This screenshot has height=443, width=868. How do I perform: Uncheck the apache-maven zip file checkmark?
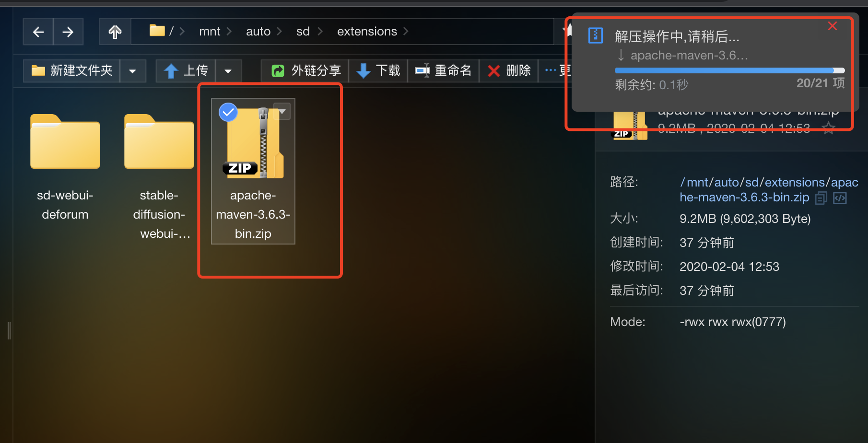pos(228,112)
